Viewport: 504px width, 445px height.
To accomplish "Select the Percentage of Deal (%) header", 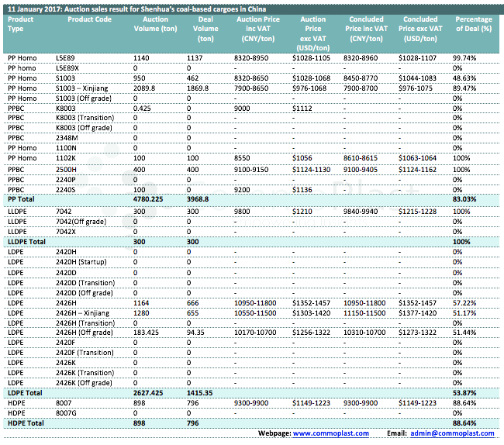I will (x=474, y=24).
